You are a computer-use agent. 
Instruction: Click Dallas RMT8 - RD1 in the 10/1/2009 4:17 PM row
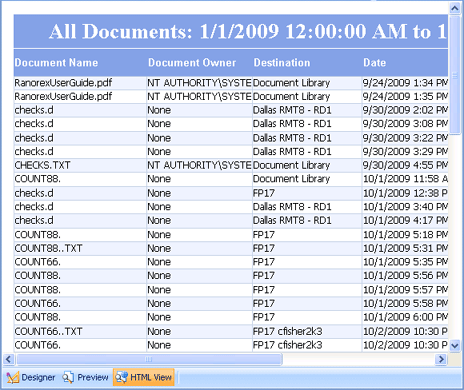(x=292, y=220)
